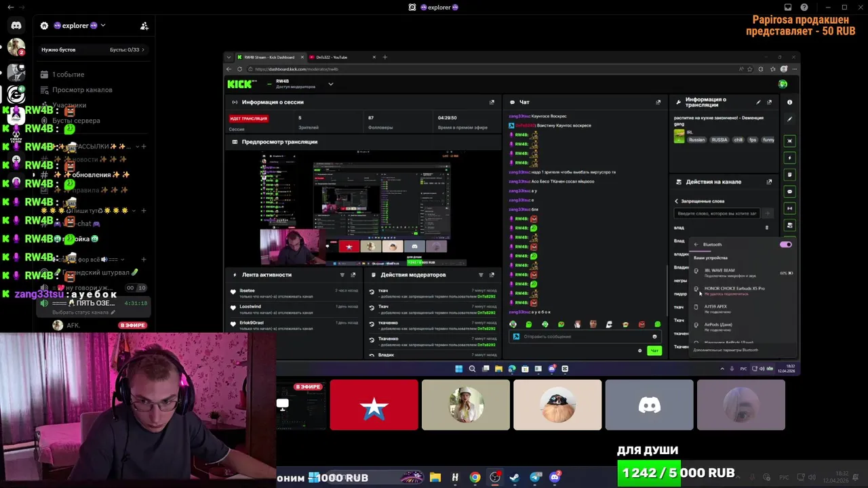Click Erlok9Grael in activity feed
The image size is (868, 488).
tap(252, 323)
